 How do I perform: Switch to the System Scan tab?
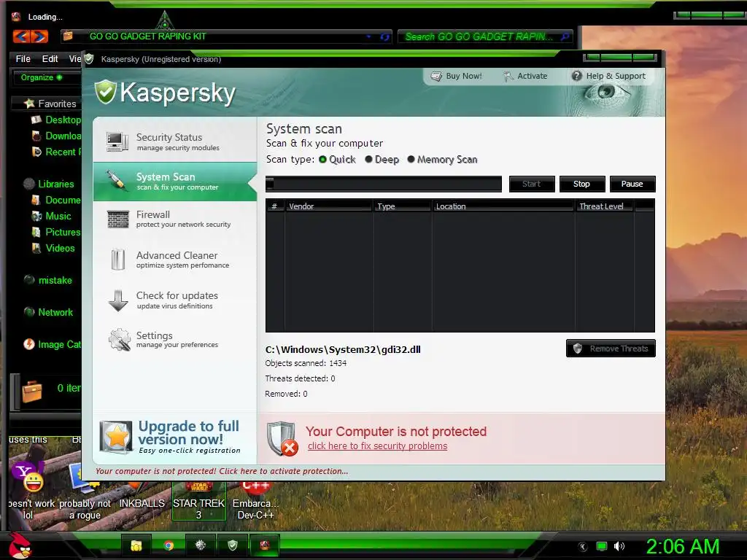click(175, 182)
